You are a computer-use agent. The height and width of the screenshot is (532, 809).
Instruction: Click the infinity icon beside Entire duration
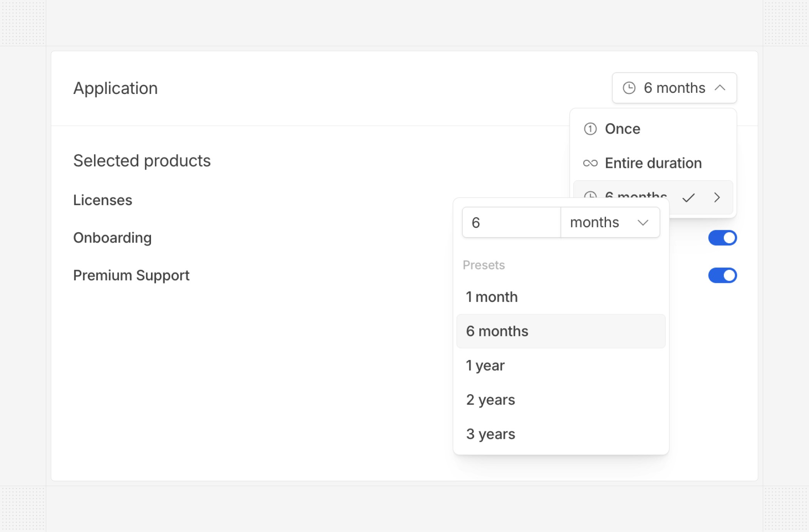[x=590, y=163]
